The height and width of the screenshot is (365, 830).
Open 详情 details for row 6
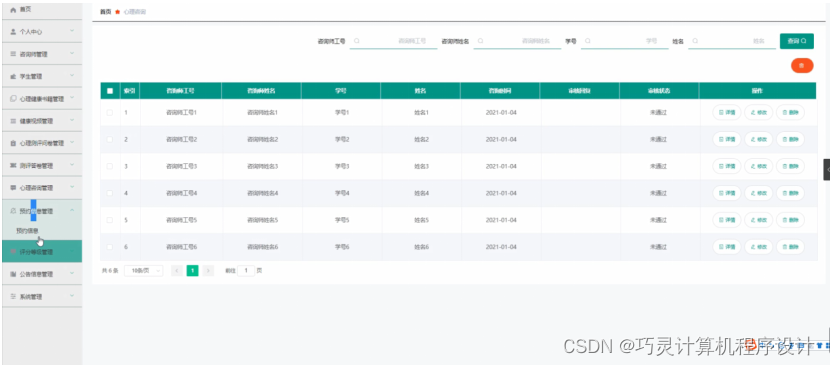pyautogui.click(x=727, y=247)
